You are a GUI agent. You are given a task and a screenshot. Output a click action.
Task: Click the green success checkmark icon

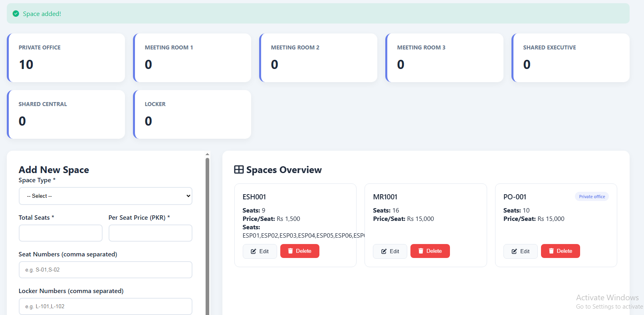(16, 14)
